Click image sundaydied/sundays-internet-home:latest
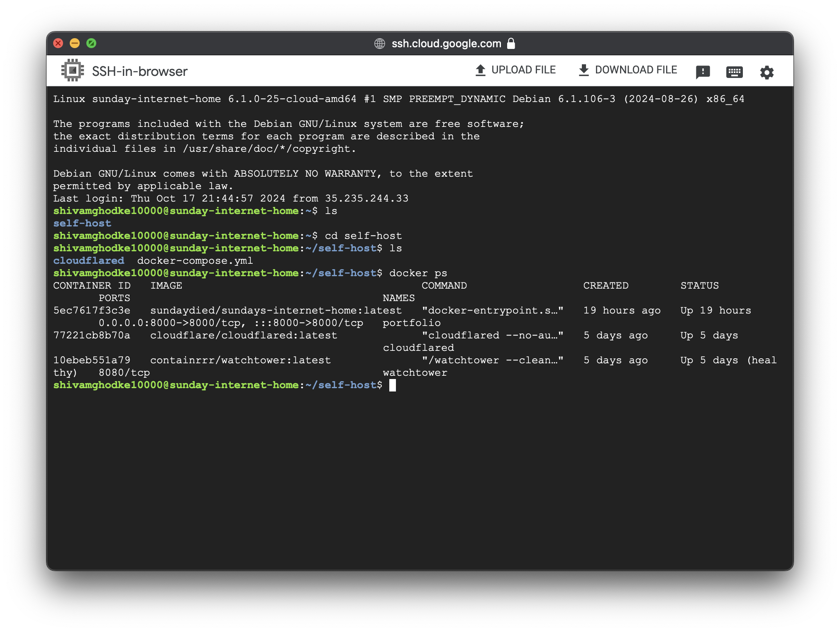 click(276, 311)
